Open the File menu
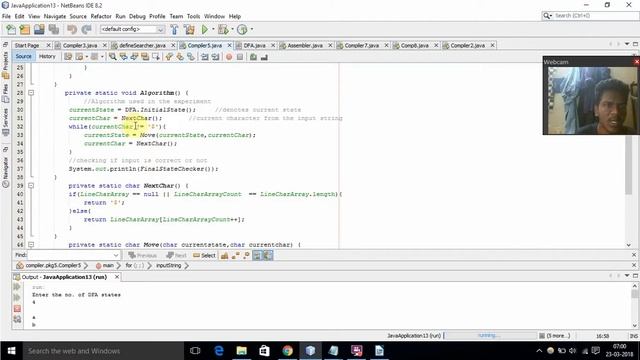The width and height of the screenshot is (640, 360). (x=6, y=16)
